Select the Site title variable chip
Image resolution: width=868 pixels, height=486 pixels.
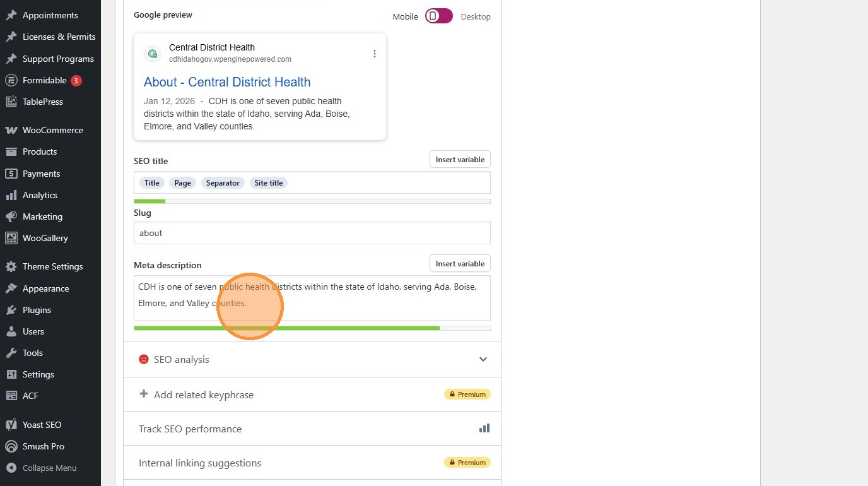coord(269,183)
